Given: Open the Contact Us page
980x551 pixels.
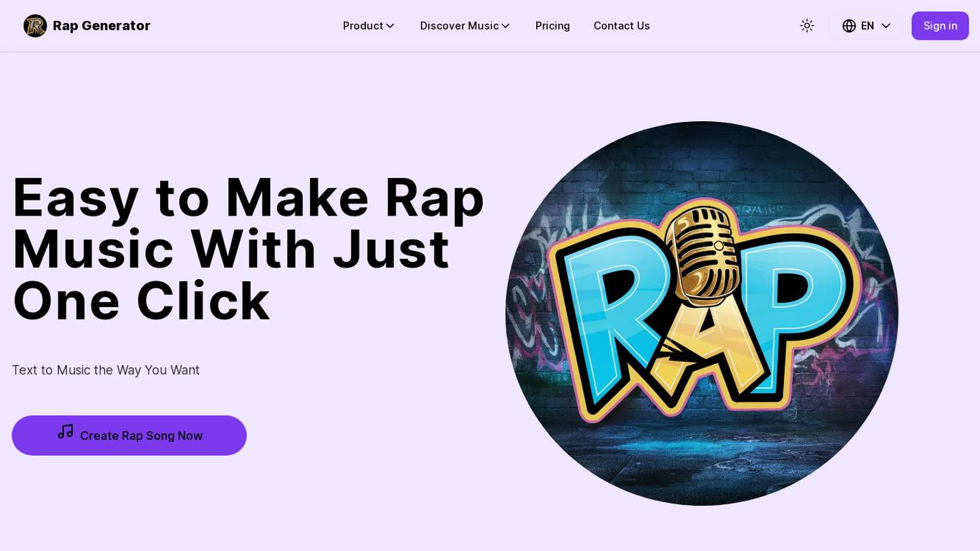Looking at the screenshot, I should [622, 26].
